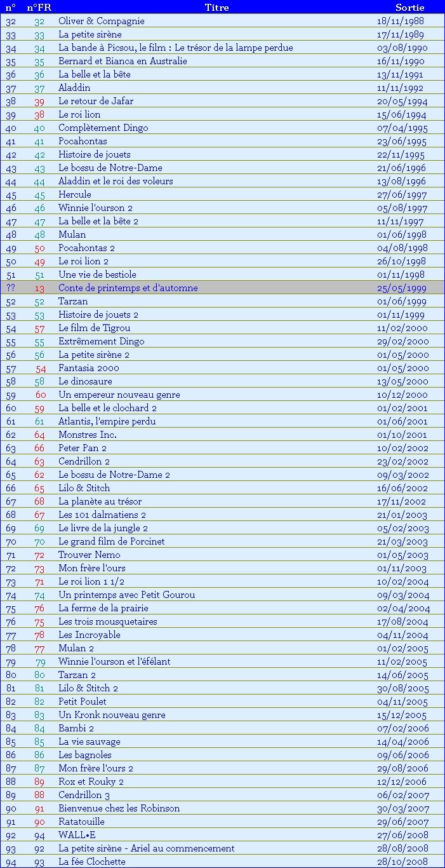Click 'La petite sirène - Ariel au commencement'
This screenshot has width=445, height=868.
point(147,848)
